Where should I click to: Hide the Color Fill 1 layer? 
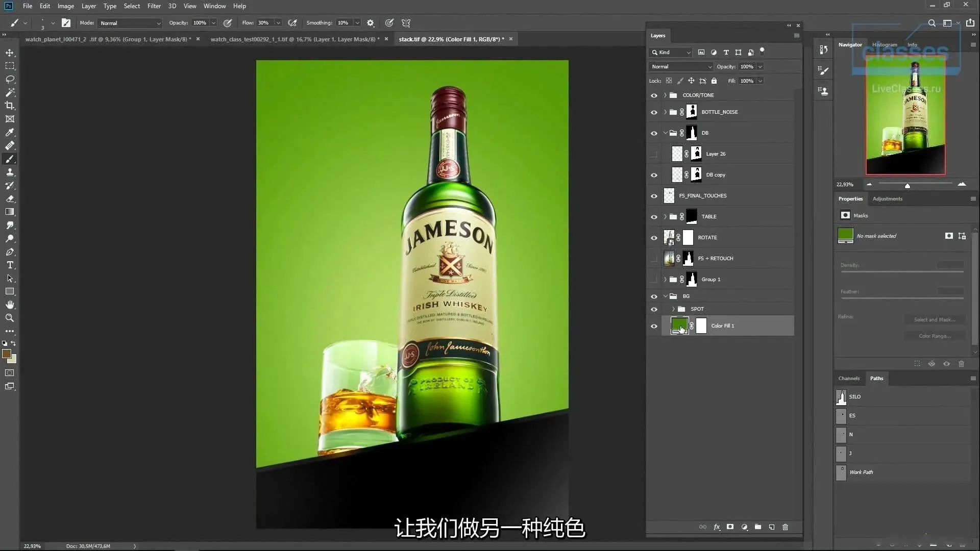click(x=654, y=326)
